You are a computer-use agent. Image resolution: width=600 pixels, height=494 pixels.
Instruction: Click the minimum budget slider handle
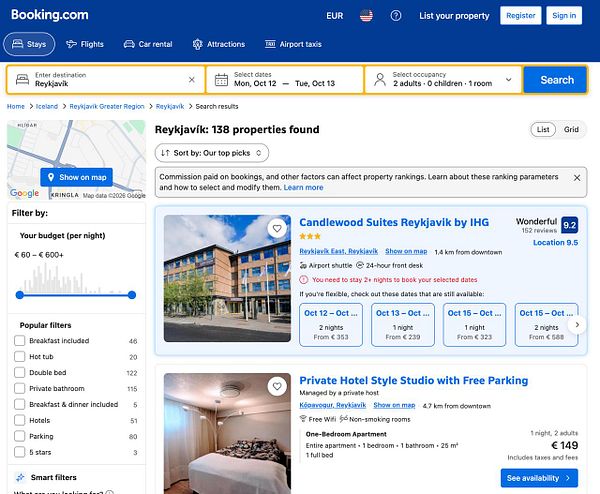coord(20,295)
